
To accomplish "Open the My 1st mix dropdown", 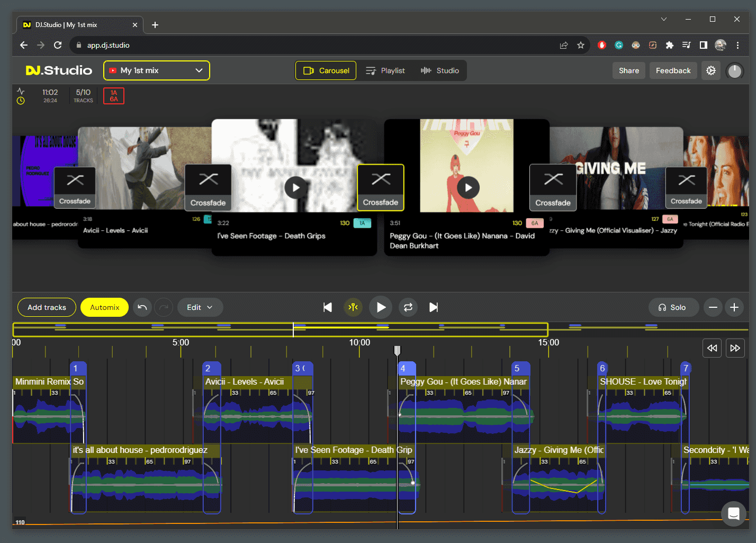I will [157, 70].
